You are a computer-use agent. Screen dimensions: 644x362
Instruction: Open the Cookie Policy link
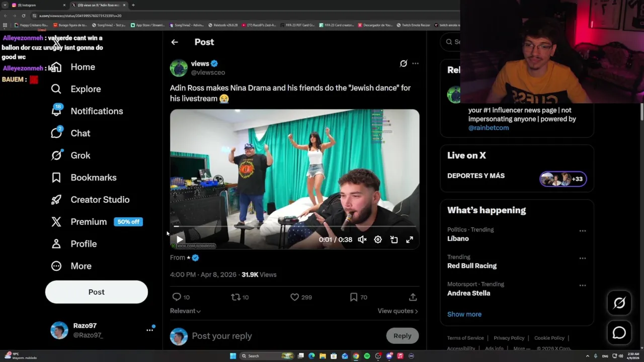(x=549, y=338)
